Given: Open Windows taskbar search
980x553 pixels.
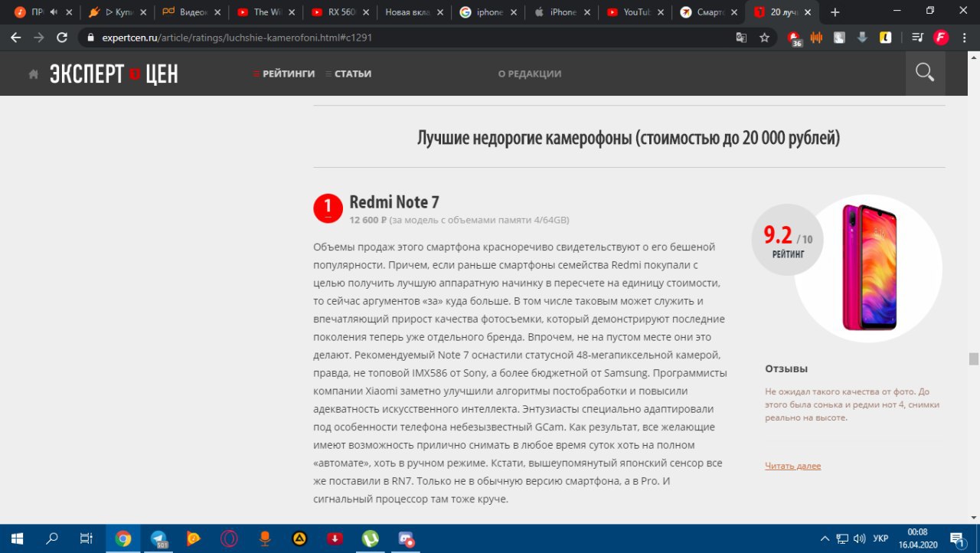Looking at the screenshot, I should coord(52,538).
